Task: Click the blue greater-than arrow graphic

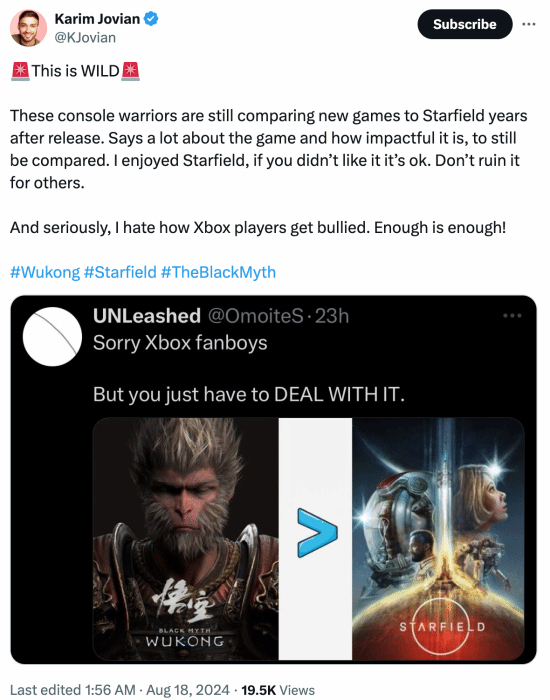Action: coord(317,533)
